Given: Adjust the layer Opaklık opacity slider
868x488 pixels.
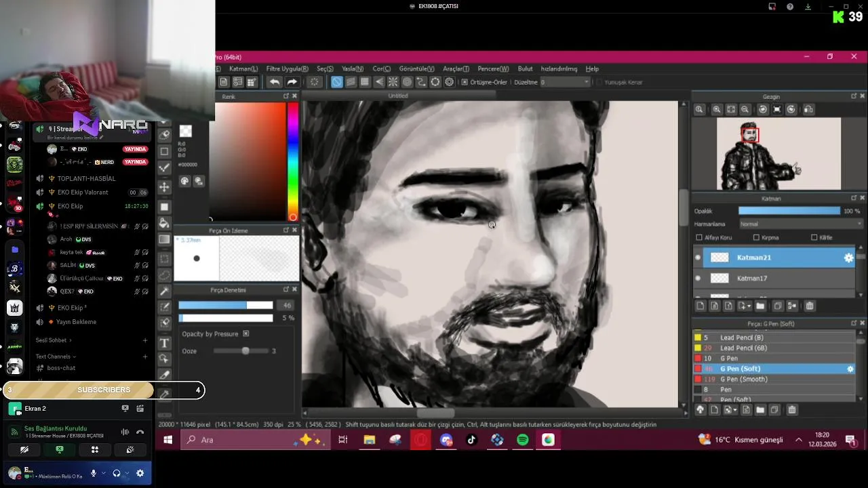Looking at the screenshot, I should [x=789, y=211].
